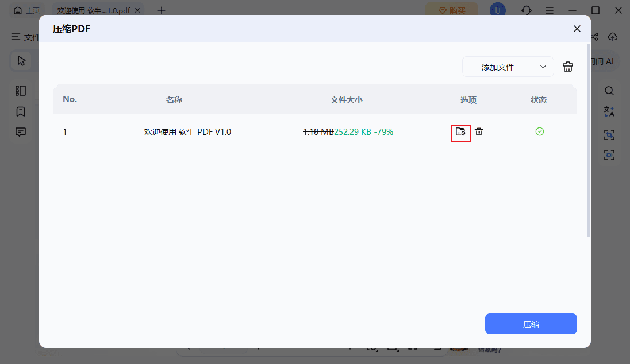Close the 欢迎使用 软牛...1.0.pdf tab
The image size is (630, 364).
click(137, 10)
